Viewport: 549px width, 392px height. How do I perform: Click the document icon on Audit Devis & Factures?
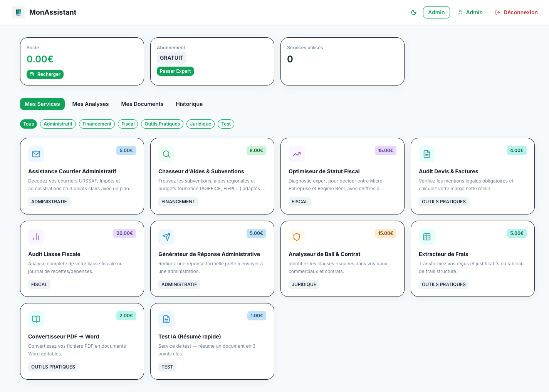click(427, 154)
